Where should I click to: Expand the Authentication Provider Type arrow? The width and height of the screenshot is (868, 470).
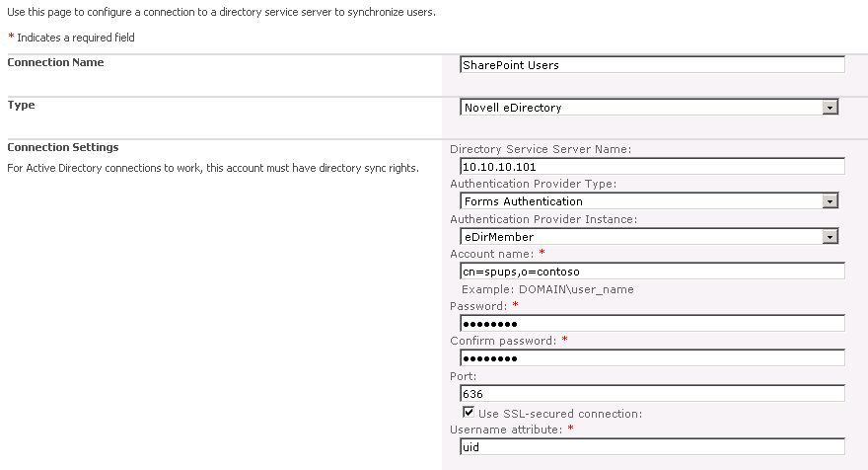point(830,201)
